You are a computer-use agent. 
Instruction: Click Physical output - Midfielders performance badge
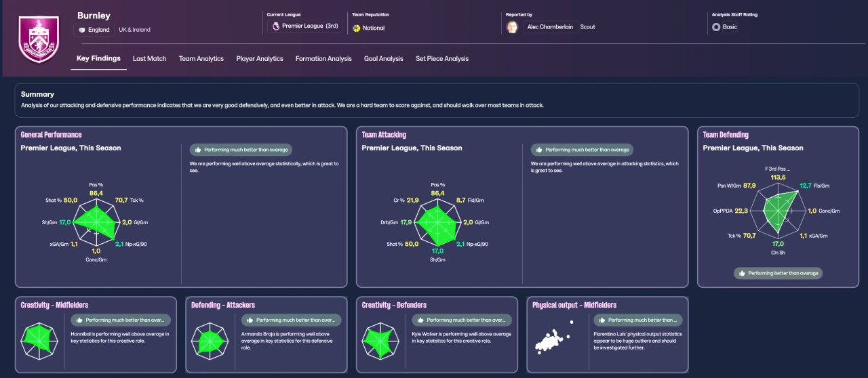[x=637, y=320]
